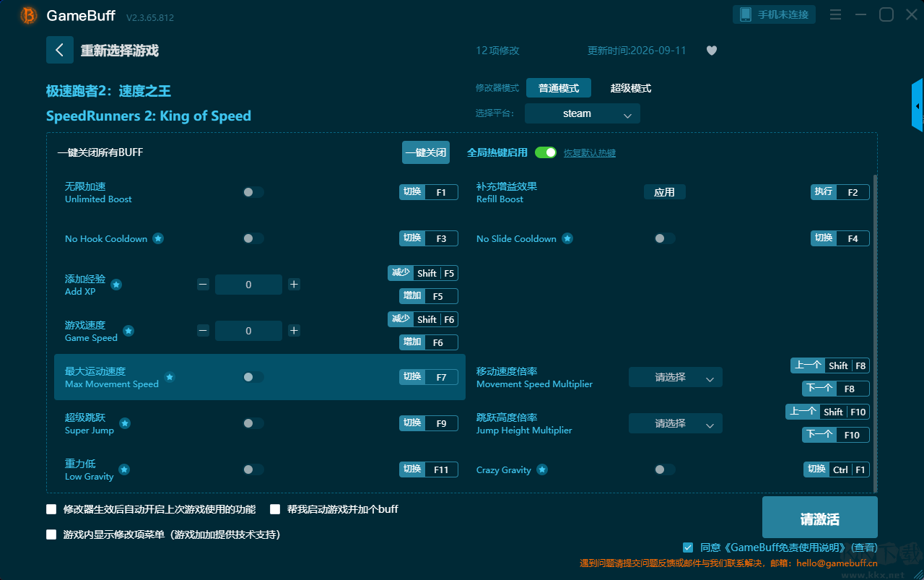Click the phone not connected button

[x=775, y=14]
